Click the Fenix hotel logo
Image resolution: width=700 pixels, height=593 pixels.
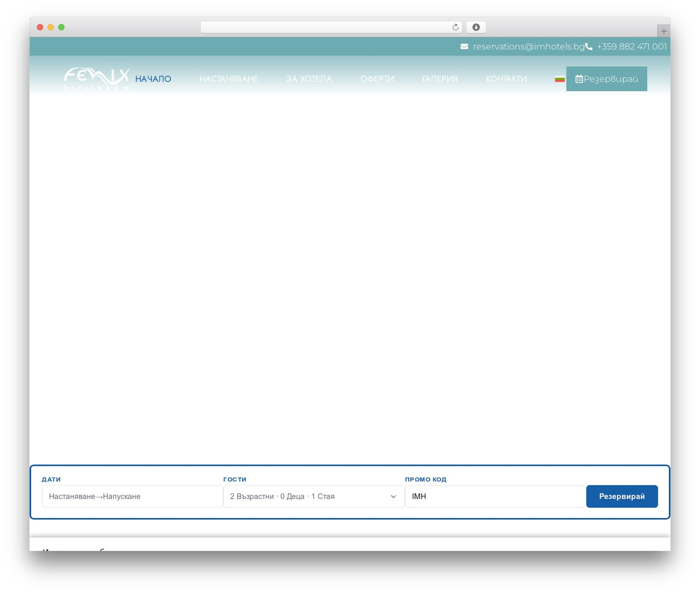point(96,79)
